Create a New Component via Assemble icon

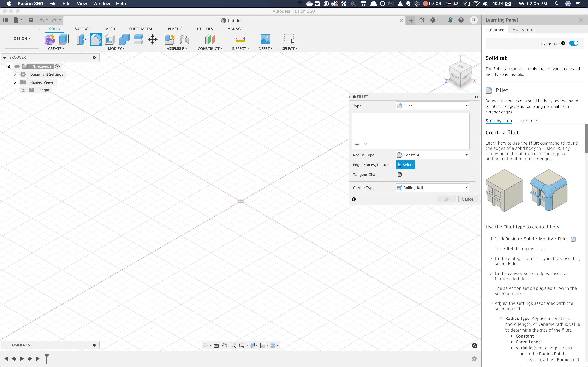coord(170,39)
